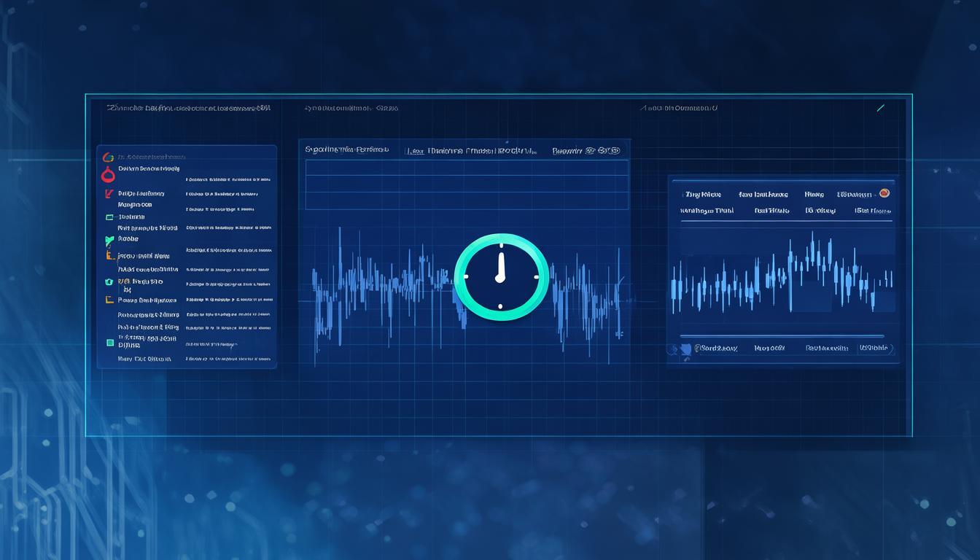Click the first label in right panel's top row
The image size is (980, 560).
tap(703, 195)
